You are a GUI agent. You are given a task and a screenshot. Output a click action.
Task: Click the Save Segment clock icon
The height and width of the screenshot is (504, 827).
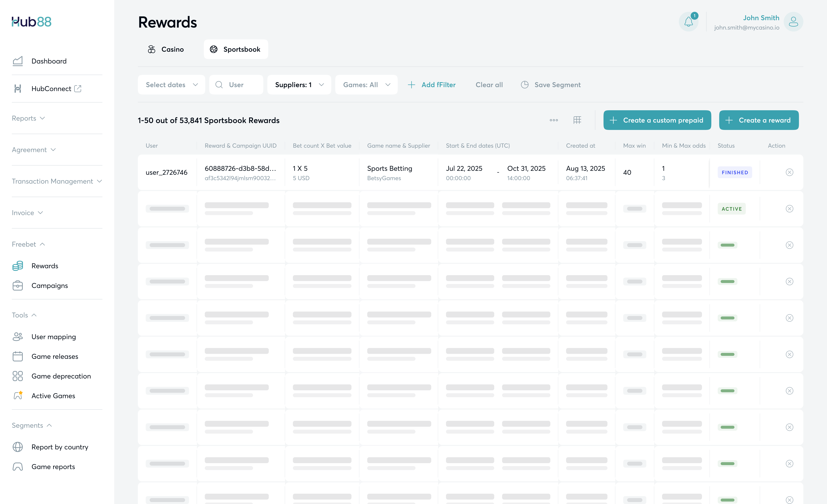(x=525, y=85)
